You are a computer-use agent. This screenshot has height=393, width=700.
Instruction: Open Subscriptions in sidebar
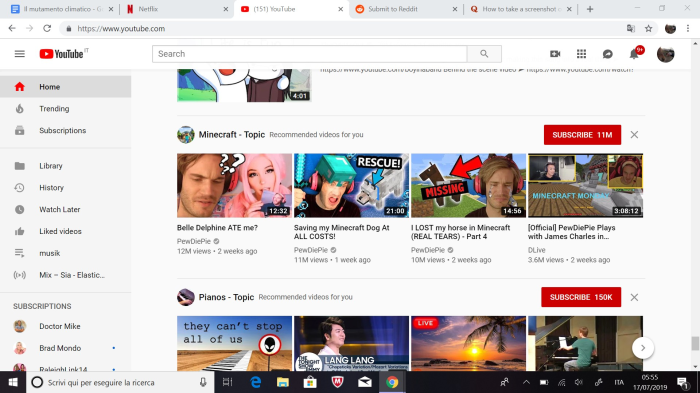coord(66,131)
